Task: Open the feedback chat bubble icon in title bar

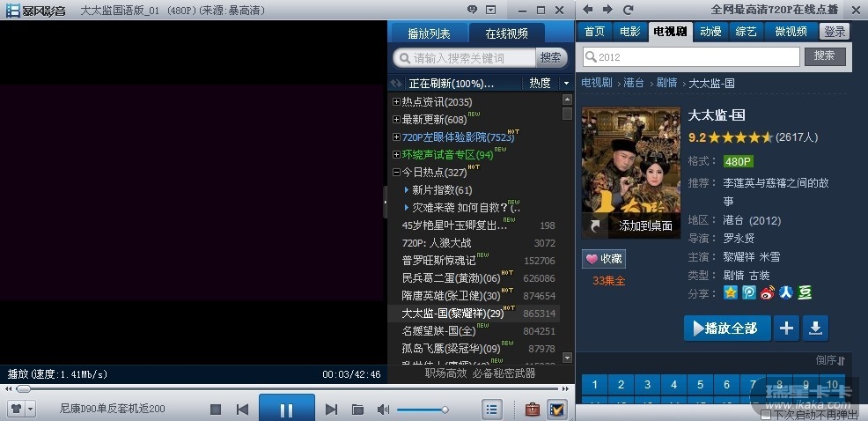Action: pos(472,10)
